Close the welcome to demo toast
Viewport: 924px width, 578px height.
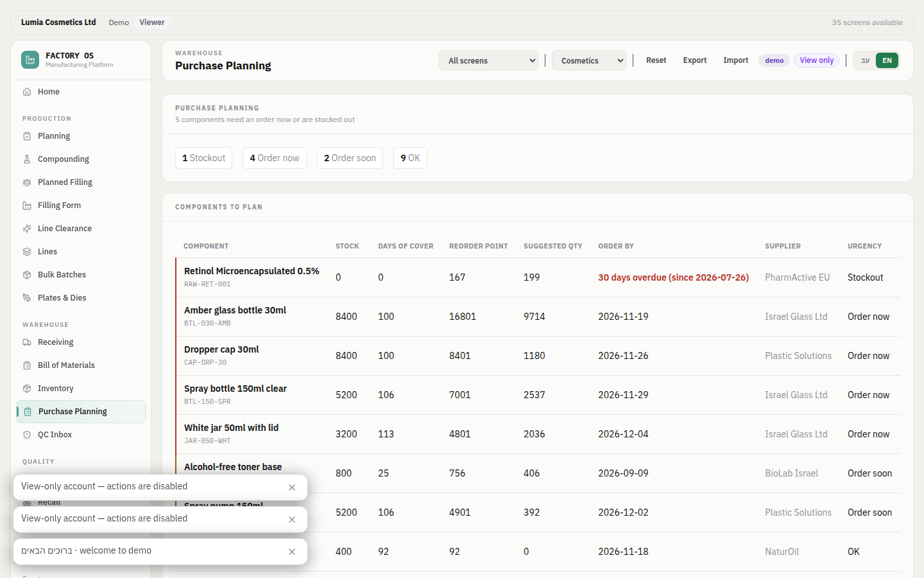click(292, 552)
